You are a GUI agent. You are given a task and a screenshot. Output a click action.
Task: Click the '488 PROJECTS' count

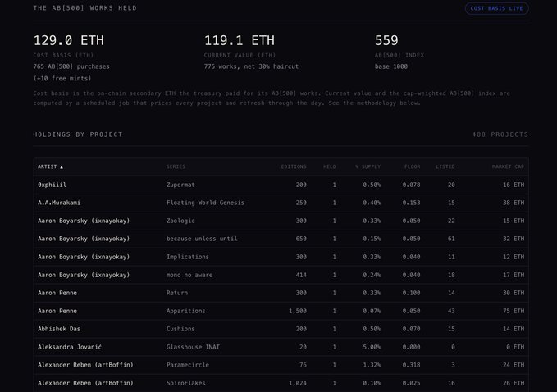coord(500,134)
